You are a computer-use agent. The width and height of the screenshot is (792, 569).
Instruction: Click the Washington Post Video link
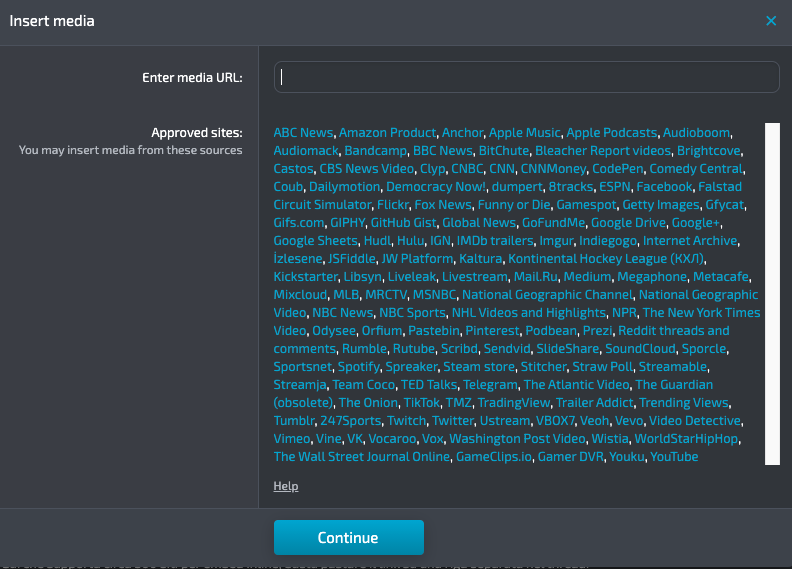[517, 439]
